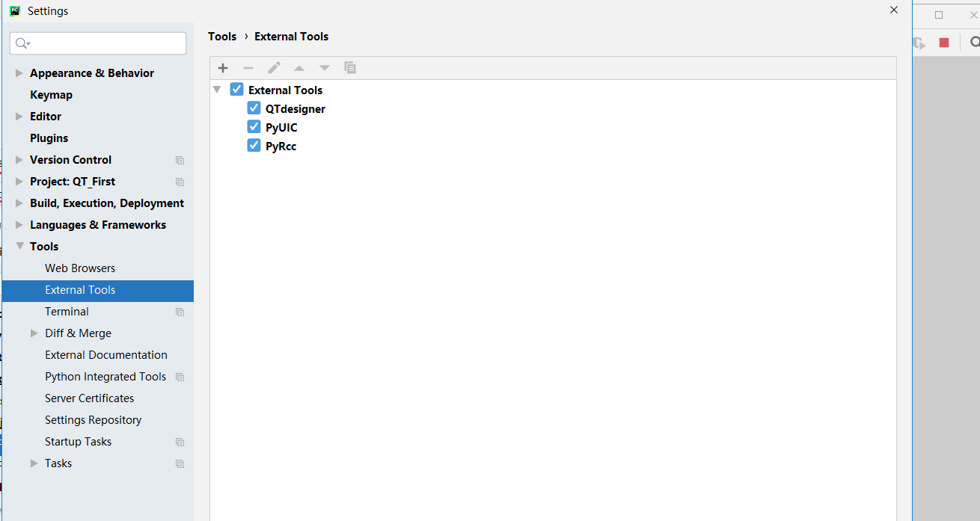Select the PyRcc tool entry
Screen dimensions: 980x521
(281, 147)
